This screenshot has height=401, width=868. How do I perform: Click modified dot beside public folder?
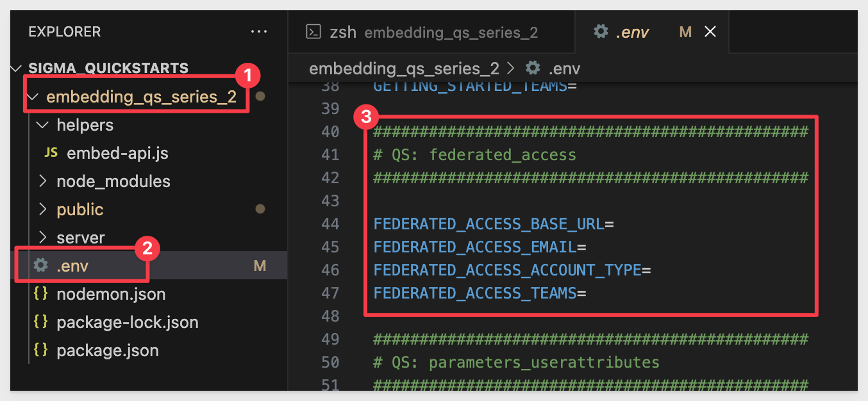pyautogui.click(x=260, y=209)
